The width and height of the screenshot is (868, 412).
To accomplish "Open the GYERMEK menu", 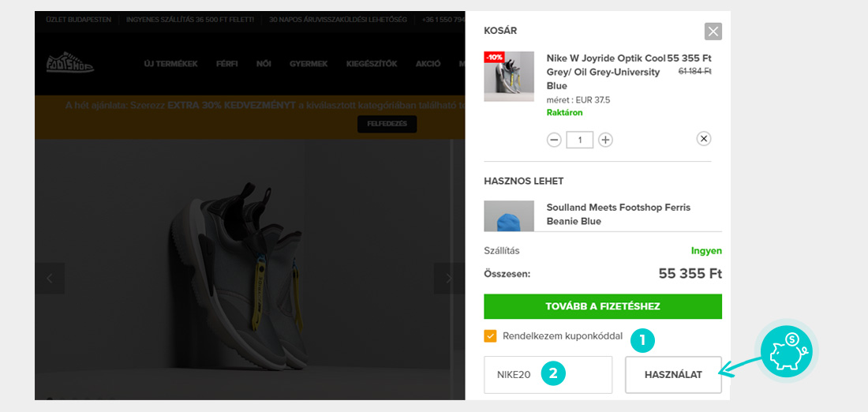I will [309, 64].
